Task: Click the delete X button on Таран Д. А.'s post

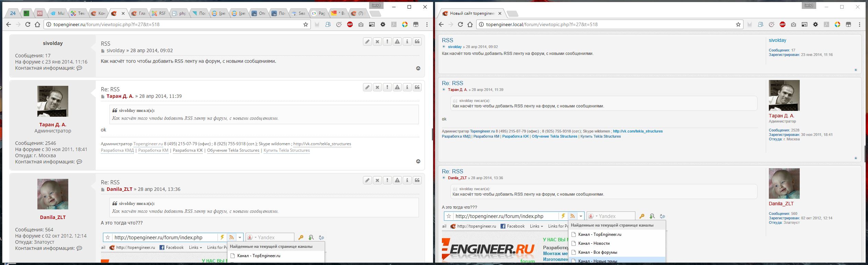Action: click(x=377, y=87)
